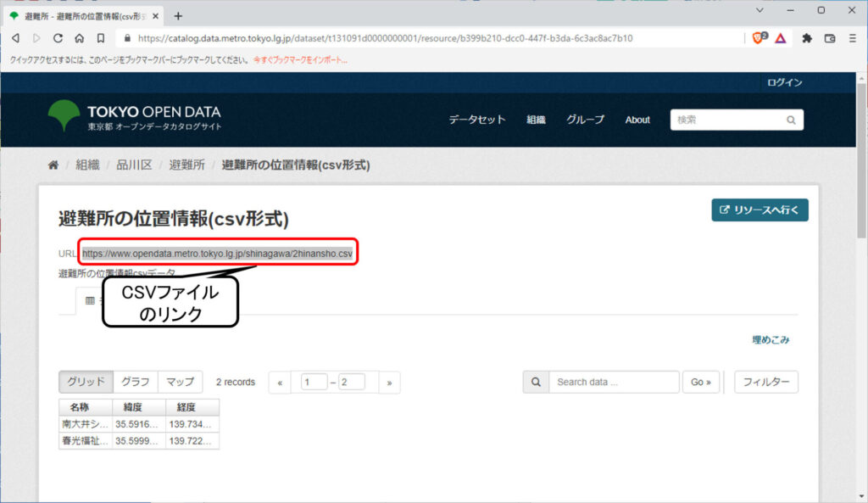Click the 2 records count text

236,382
